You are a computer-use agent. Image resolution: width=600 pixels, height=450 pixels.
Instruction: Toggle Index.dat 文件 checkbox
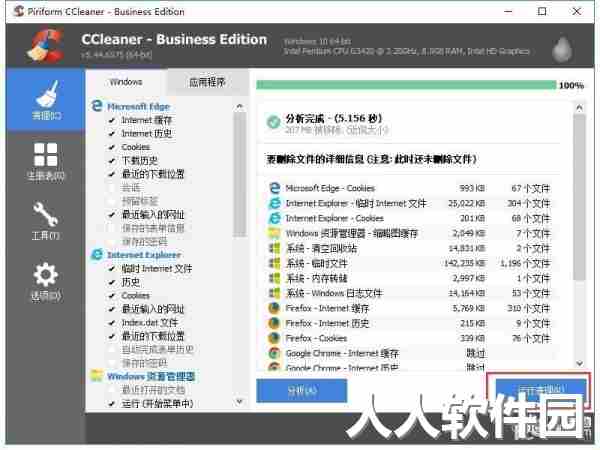(112, 323)
